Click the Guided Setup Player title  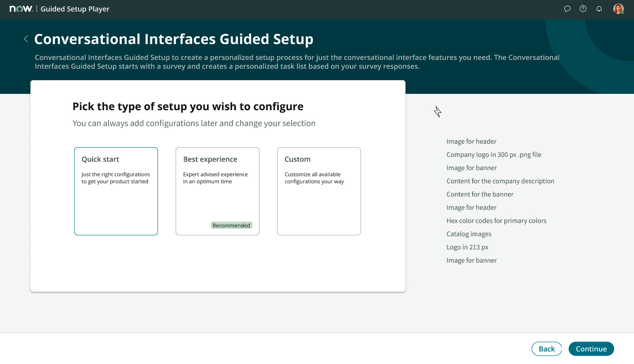click(75, 9)
